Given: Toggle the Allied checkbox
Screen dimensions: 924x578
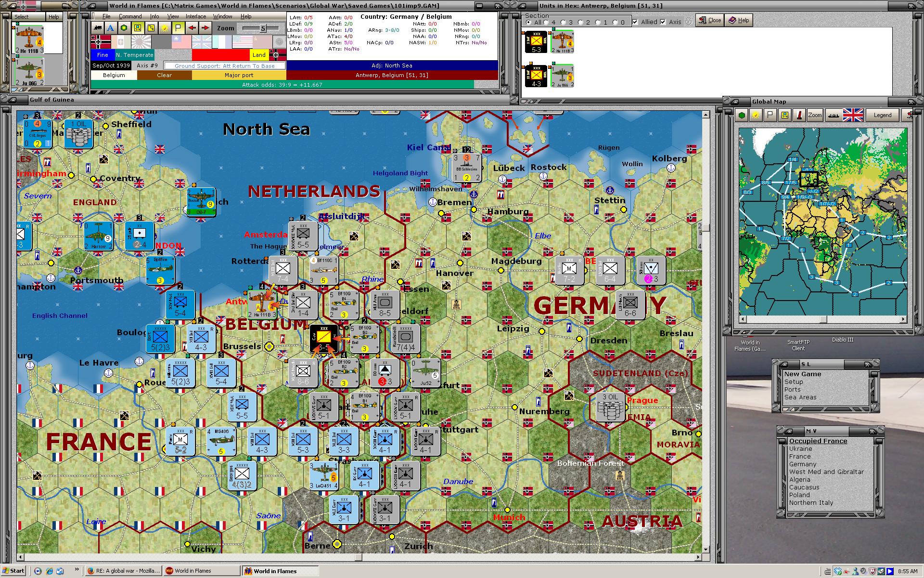Looking at the screenshot, I should 635,22.
